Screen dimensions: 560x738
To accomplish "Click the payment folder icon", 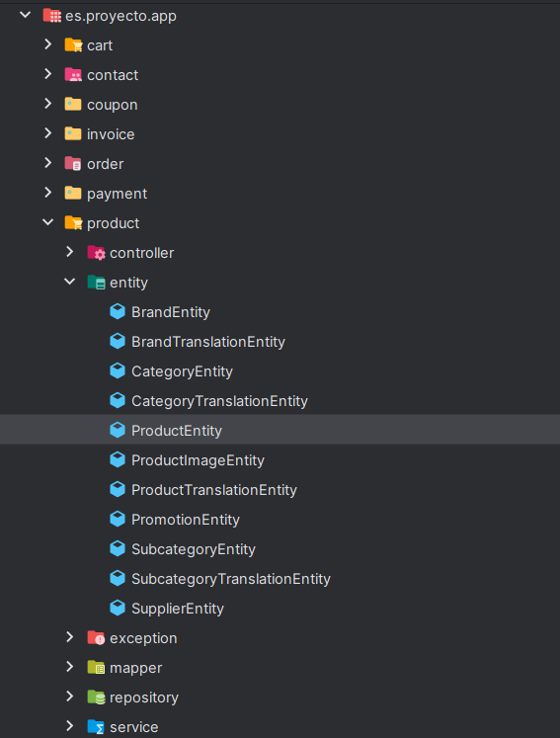I will [73, 193].
